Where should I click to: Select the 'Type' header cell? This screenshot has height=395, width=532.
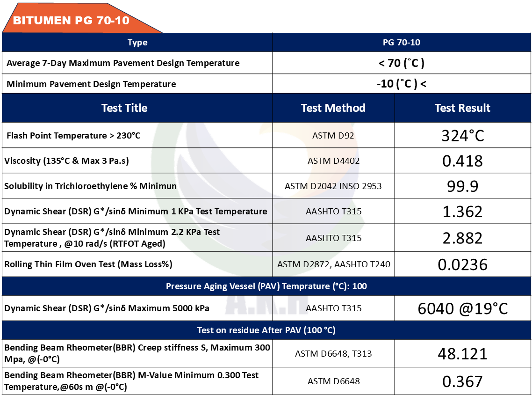click(137, 43)
